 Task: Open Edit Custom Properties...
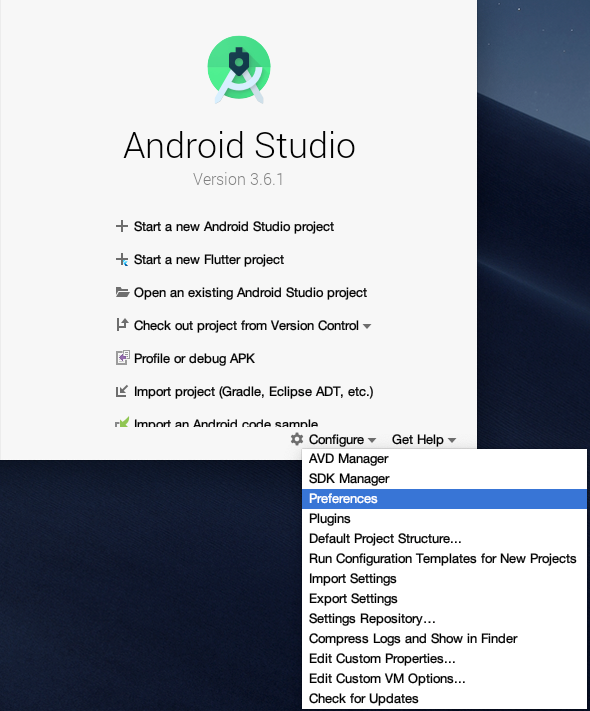tap(444, 658)
